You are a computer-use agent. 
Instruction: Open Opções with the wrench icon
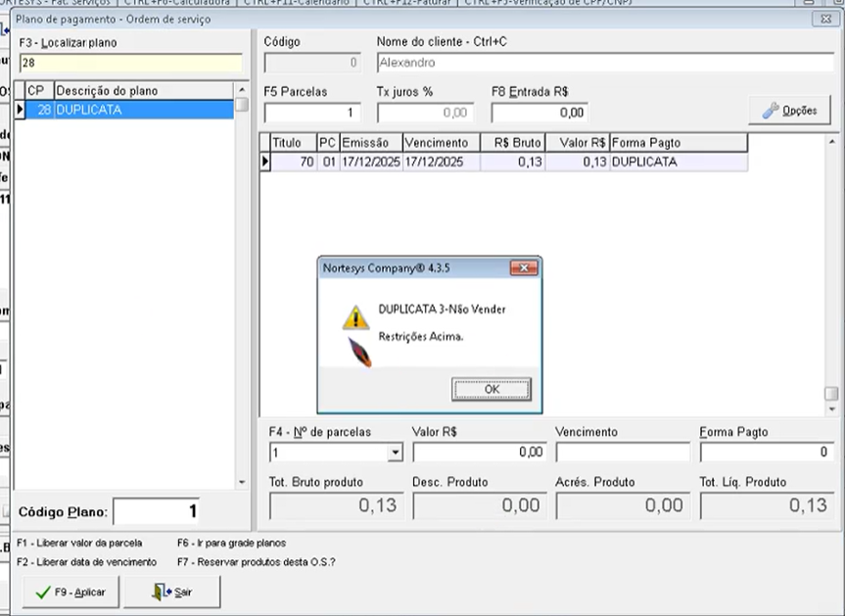[x=789, y=111]
